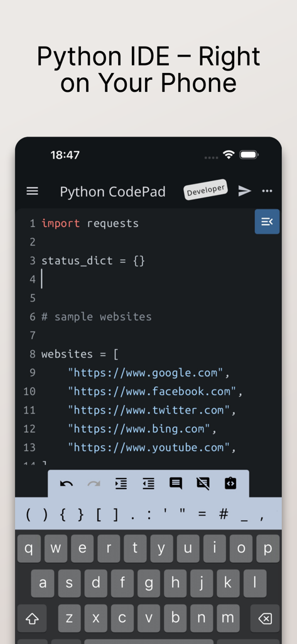
Task: Tap the q key
Action: point(29,548)
